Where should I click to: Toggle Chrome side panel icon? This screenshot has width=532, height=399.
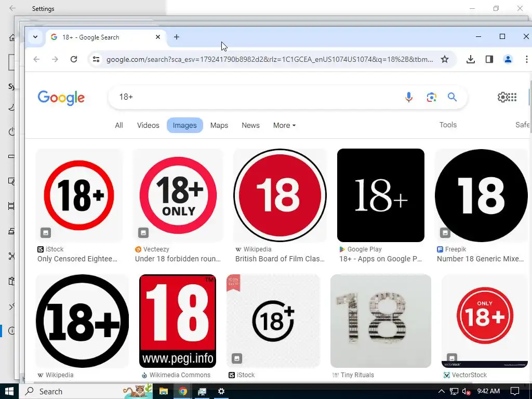click(489, 59)
